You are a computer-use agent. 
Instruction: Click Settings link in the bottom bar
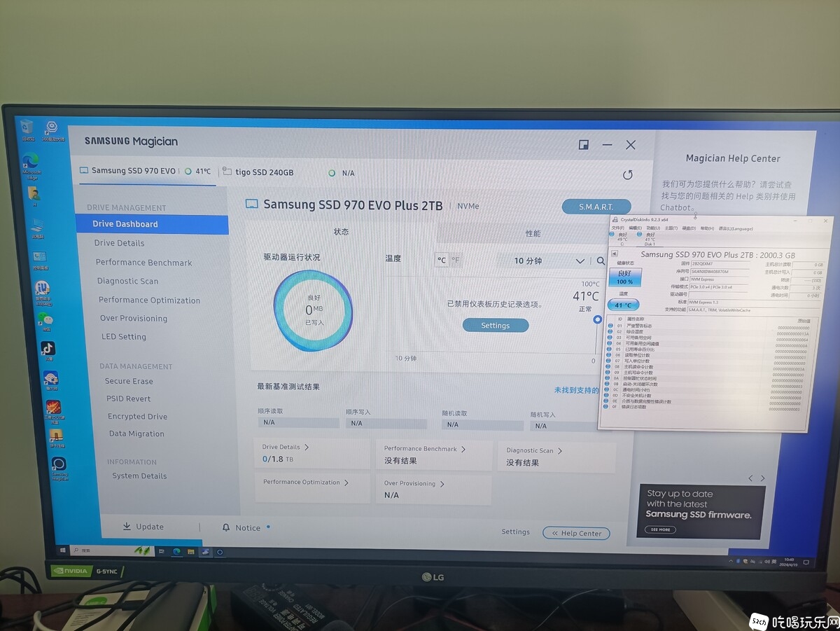click(515, 532)
